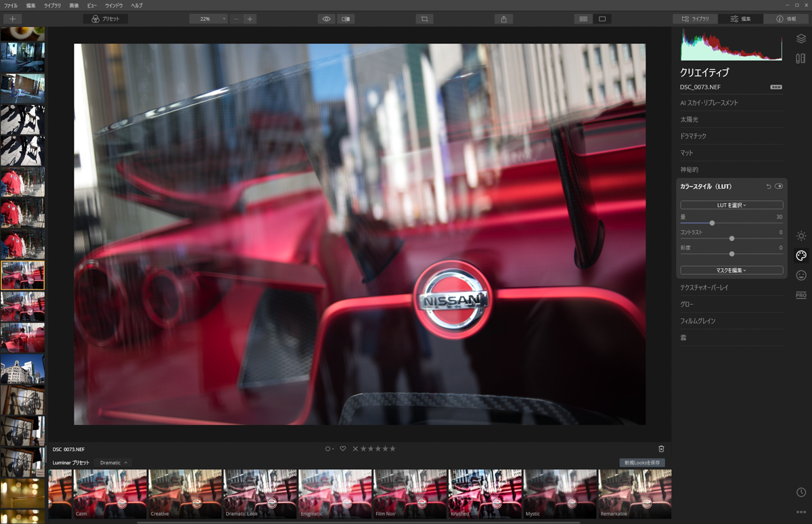Apply the Creative look preset
Image resolution: width=812 pixels, height=524 pixels.
click(x=185, y=494)
